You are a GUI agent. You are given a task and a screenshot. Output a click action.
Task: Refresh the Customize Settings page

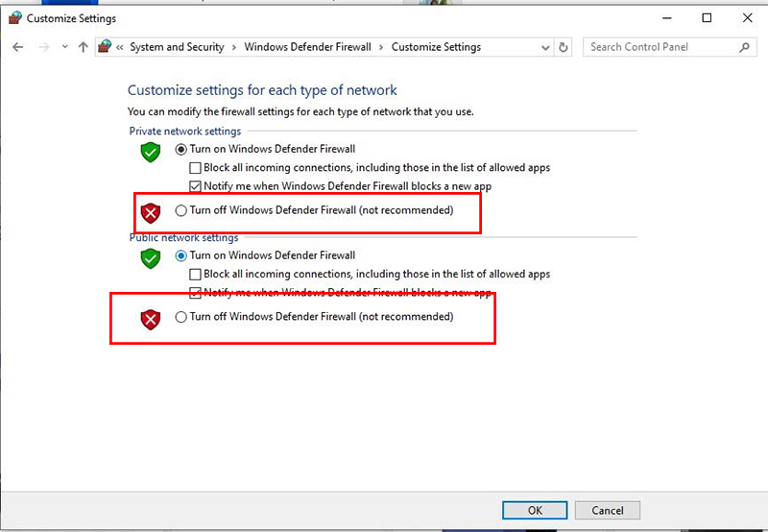[x=564, y=47]
